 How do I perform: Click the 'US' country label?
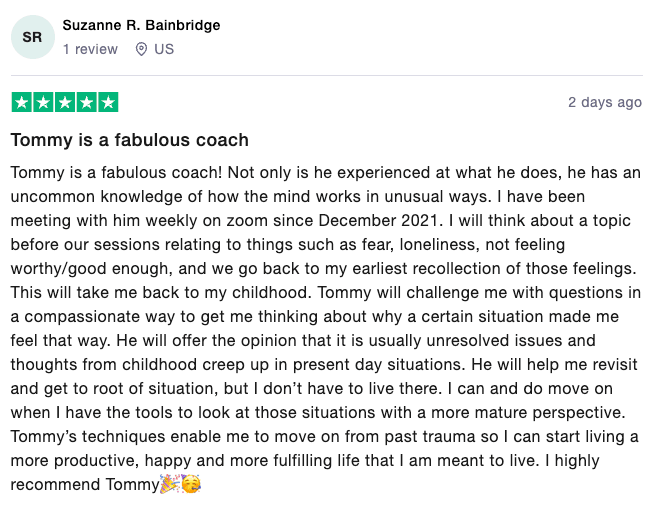click(x=164, y=49)
